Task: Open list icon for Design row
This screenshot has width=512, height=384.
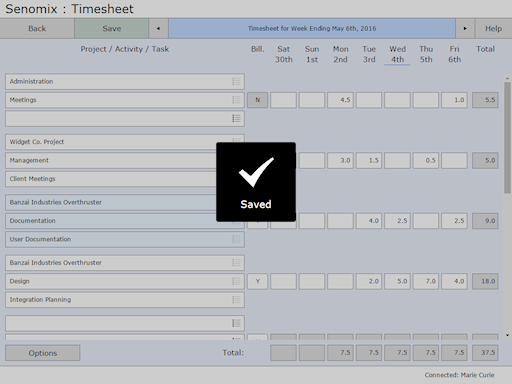Action: point(236,281)
